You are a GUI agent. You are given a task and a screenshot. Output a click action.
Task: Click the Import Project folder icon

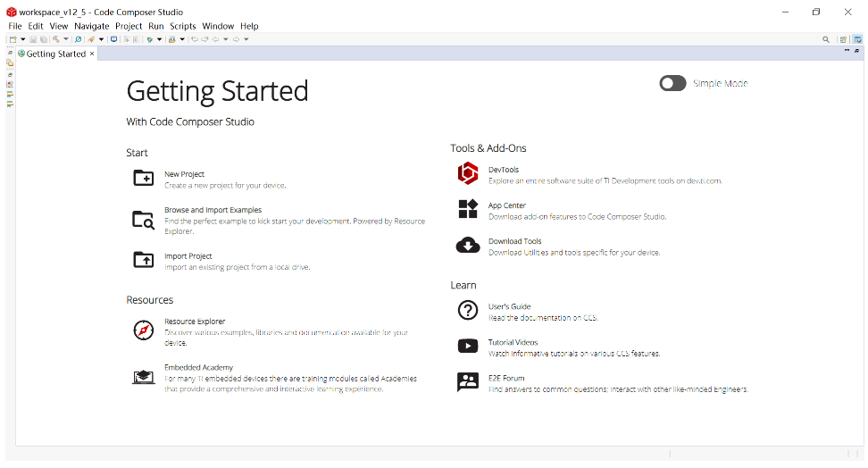(144, 259)
